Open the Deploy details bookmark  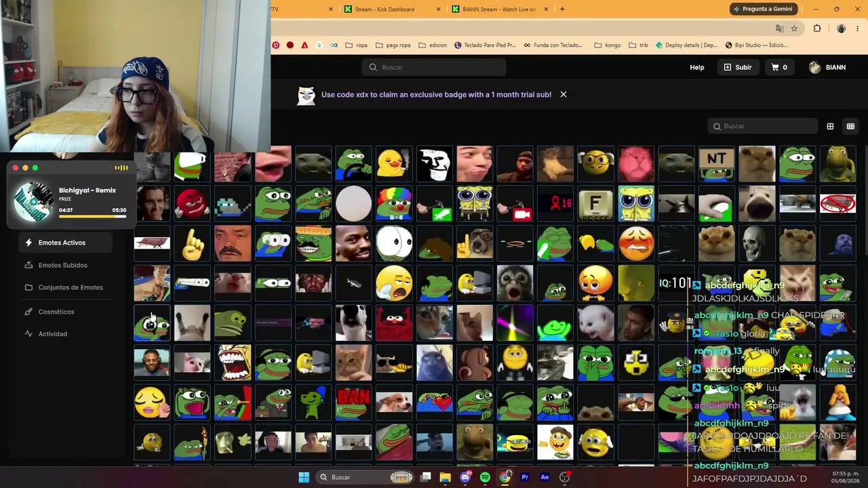point(686,45)
